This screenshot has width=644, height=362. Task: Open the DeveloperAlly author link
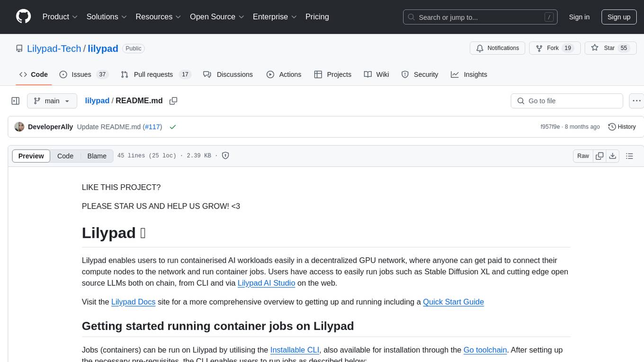[51, 127]
